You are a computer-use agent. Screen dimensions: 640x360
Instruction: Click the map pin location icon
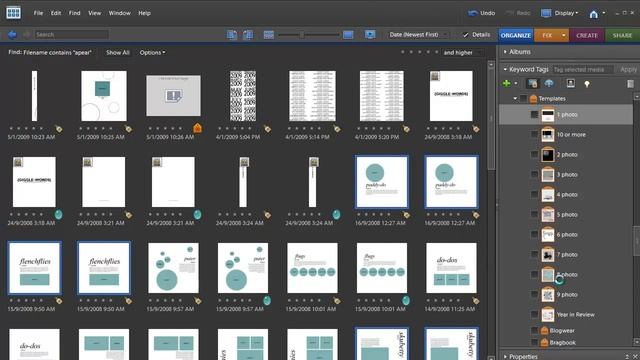587,84
